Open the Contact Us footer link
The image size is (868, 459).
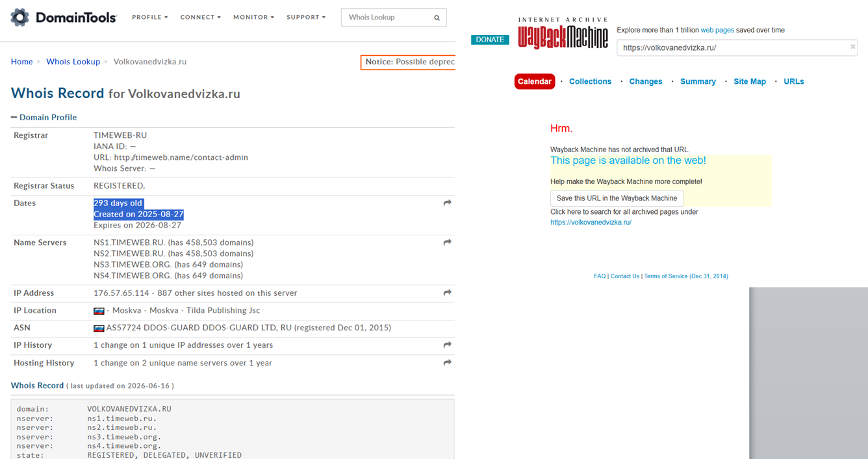[x=625, y=276]
